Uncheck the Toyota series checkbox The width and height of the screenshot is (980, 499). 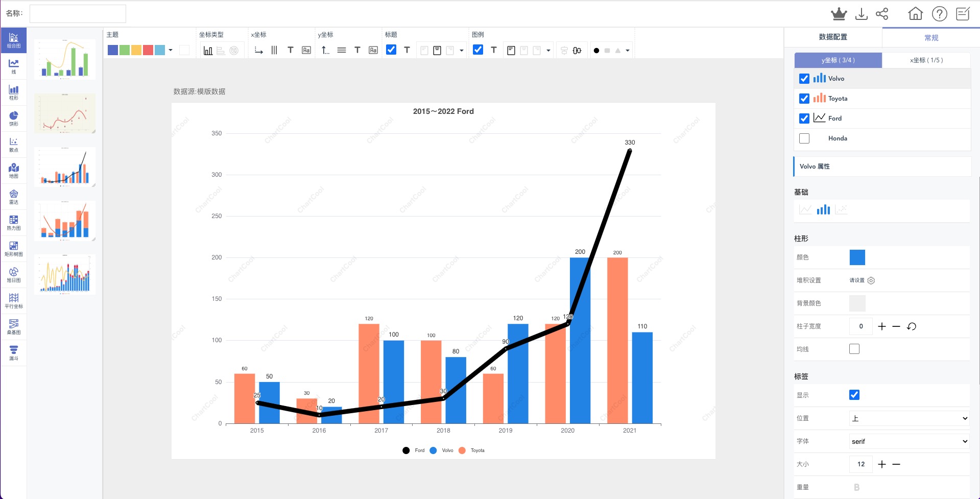pyautogui.click(x=804, y=99)
